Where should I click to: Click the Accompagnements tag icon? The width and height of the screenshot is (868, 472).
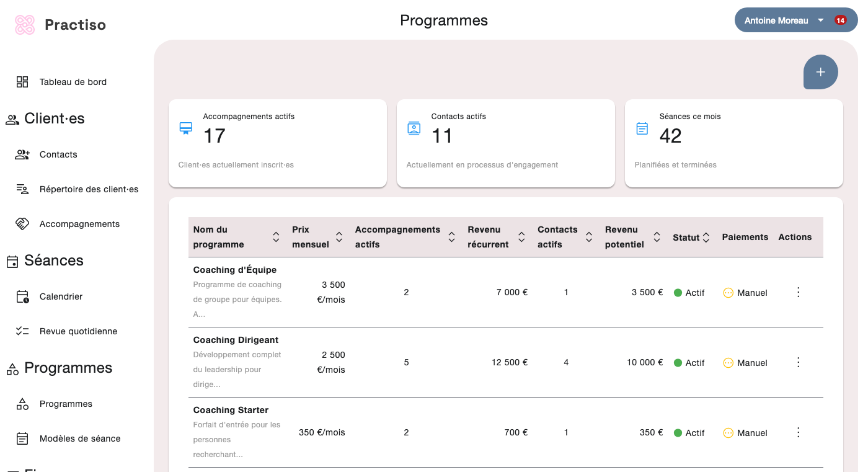pyautogui.click(x=22, y=223)
